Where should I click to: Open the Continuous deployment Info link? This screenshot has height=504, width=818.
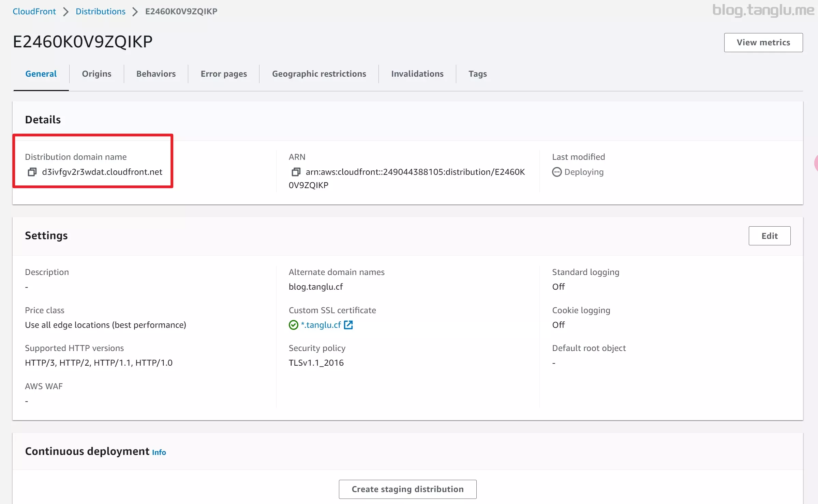click(x=159, y=452)
